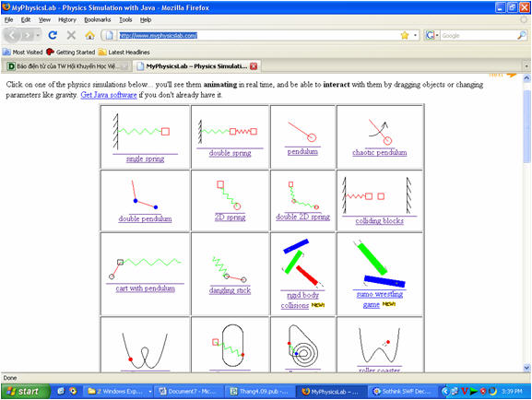This screenshot has height=400, width=532.
Task: Open the Edit menu
Action: [26, 19]
